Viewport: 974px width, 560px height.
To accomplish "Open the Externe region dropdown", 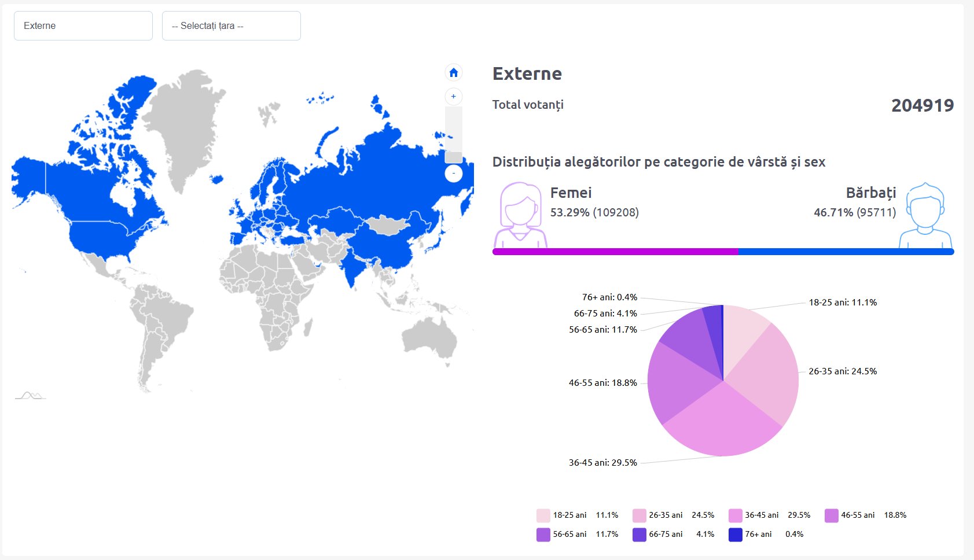I will (83, 26).
